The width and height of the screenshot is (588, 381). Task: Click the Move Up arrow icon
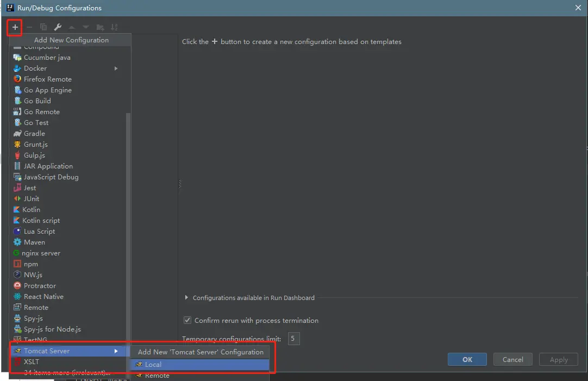pyautogui.click(x=72, y=27)
